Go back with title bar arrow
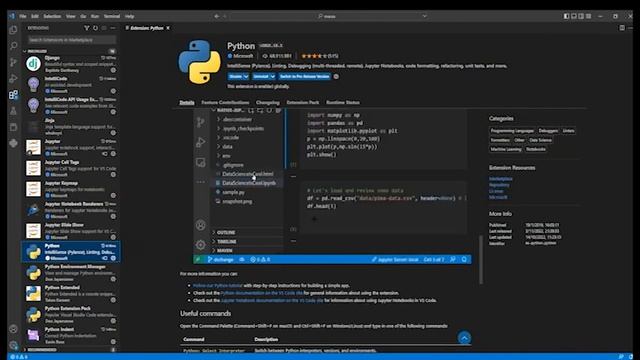Image resolution: width=640 pixels, height=360 pixels. (x=216, y=16)
